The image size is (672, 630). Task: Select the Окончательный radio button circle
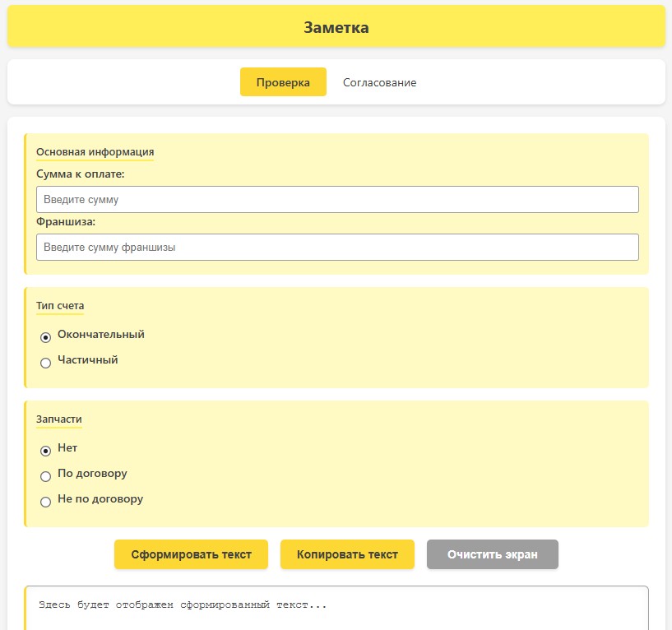46,337
